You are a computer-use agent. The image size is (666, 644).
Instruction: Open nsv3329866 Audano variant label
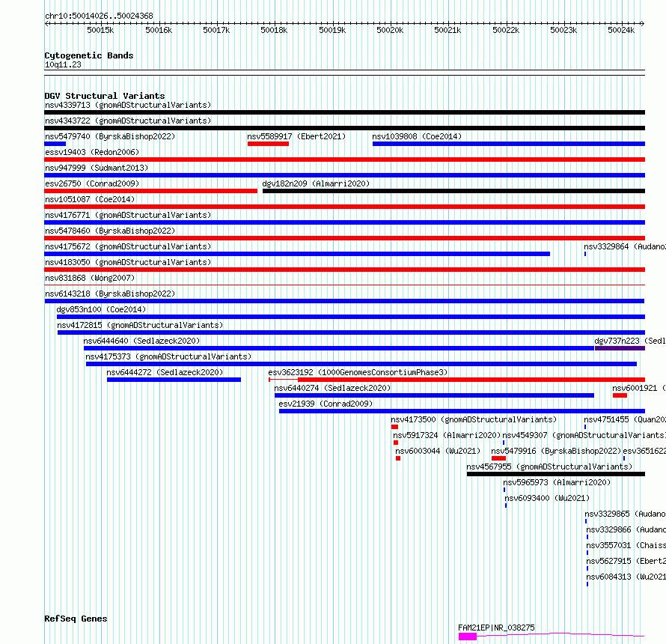[626, 529]
